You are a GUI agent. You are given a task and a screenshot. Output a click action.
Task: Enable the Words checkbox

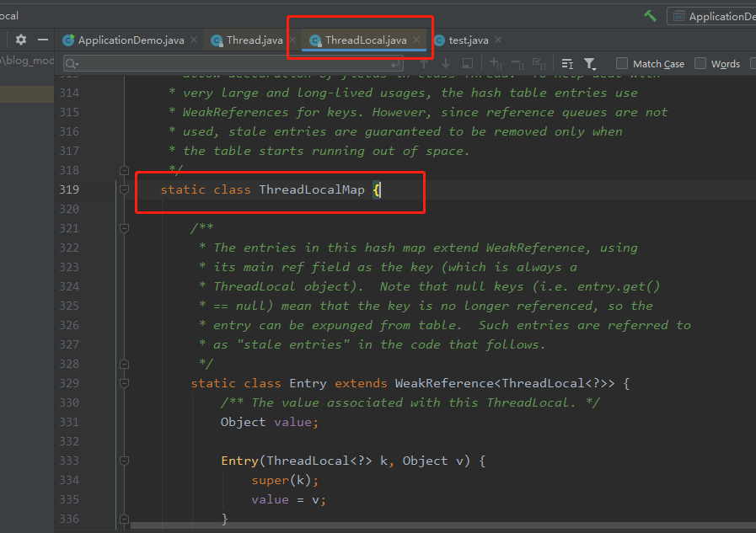pyautogui.click(x=700, y=63)
